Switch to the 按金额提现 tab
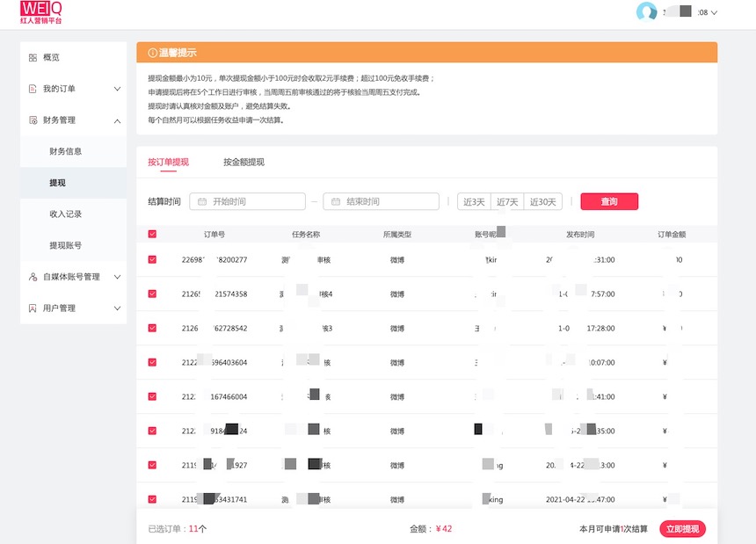 coord(244,163)
